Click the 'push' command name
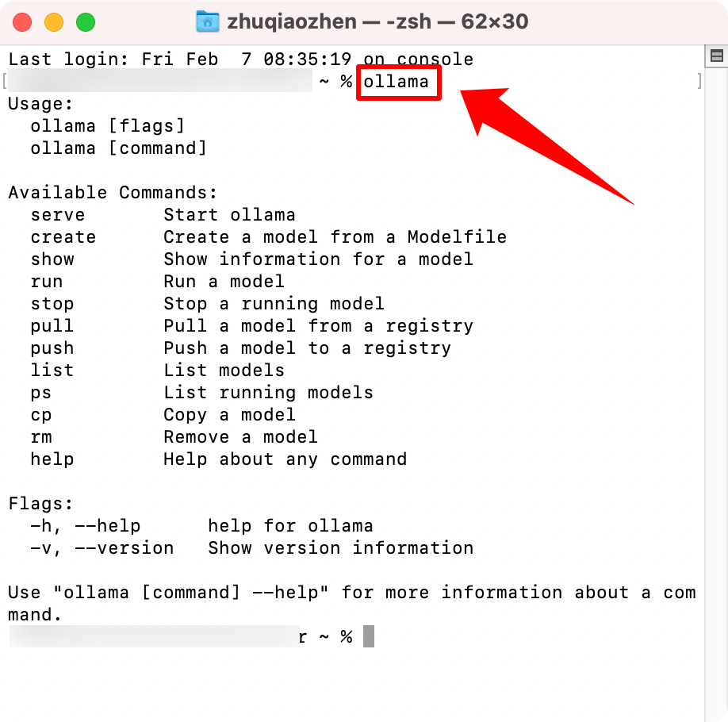Viewport: 728px width, 722px height. (52, 348)
